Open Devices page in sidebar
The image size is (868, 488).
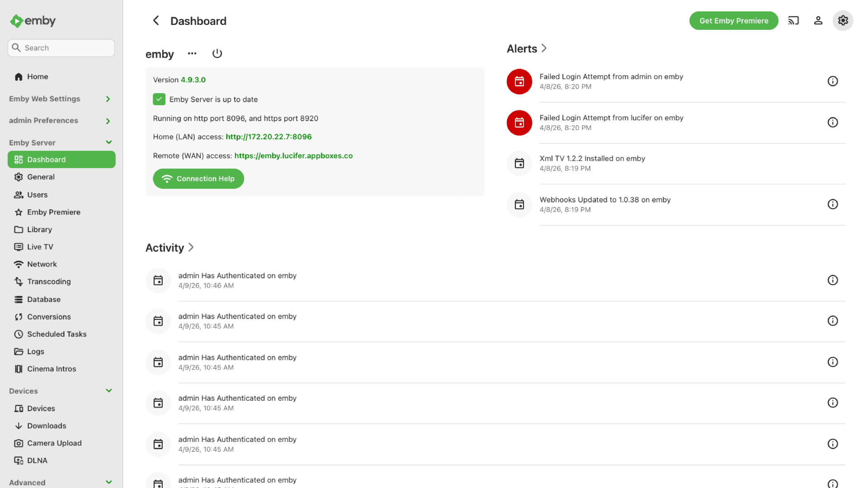click(61, 408)
